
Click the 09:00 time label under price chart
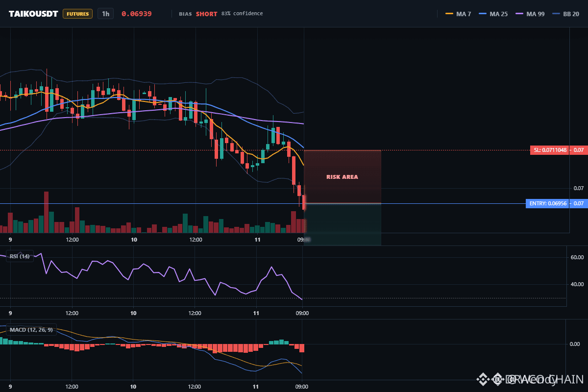(x=304, y=240)
